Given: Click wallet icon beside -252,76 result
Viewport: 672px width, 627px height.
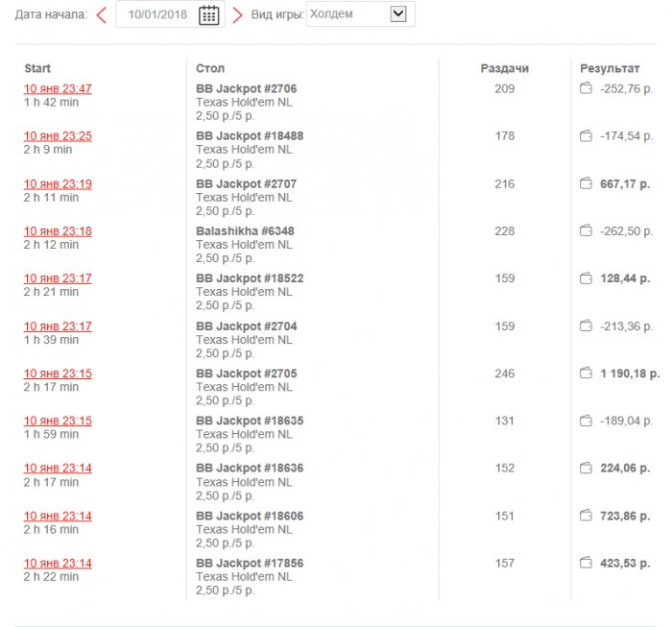Looking at the screenshot, I should coord(586,89).
